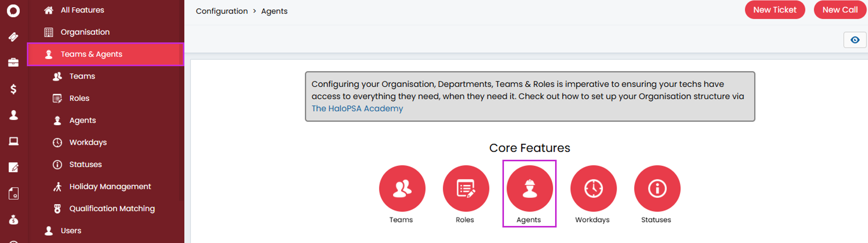This screenshot has width=868, height=243.
Task: Open the dollar sign icon in left rail
Action: 13,89
